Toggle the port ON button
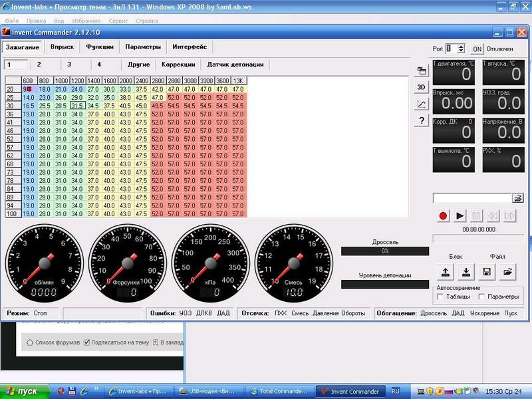Screen dimensions: 532x399 pos(477,49)
